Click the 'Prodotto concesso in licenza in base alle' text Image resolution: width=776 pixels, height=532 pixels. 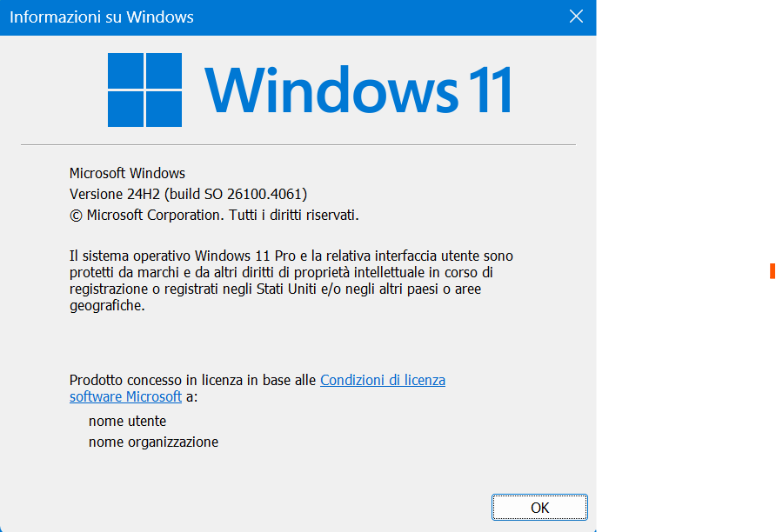(192, 380)
